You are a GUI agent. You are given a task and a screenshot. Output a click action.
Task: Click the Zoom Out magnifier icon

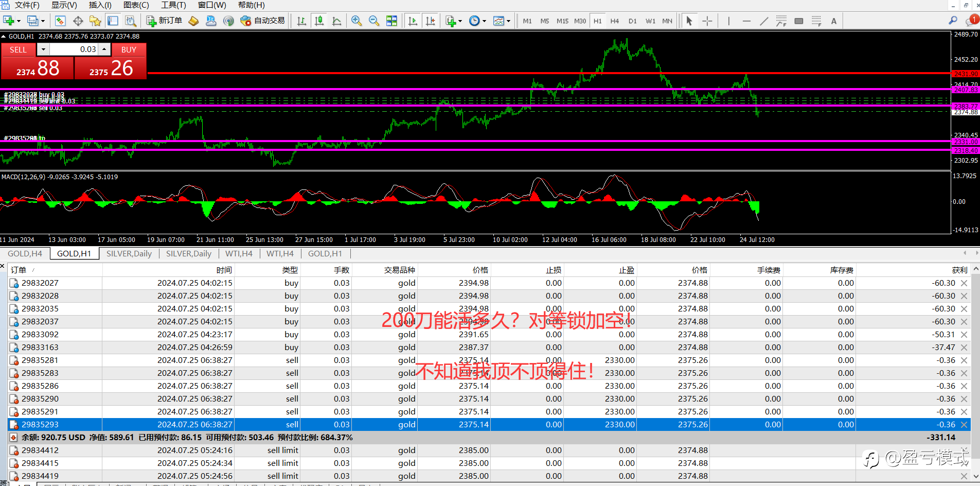tap(374, 21)
